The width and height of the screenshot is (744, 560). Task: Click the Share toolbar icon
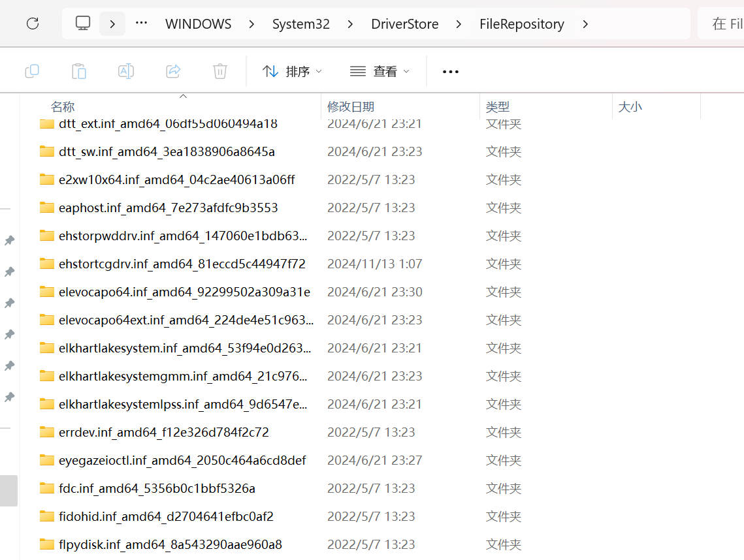pos(173,71)
